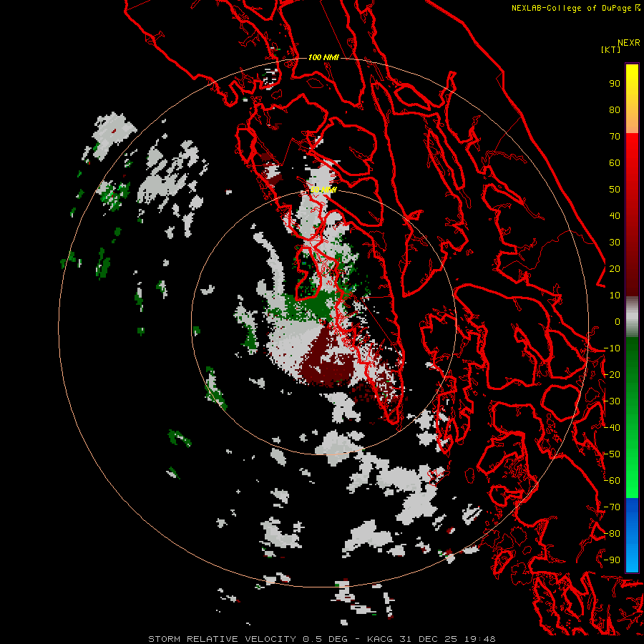Click the 0 scale label
Viewport: 644px width, 644px height.
(618, 322)
